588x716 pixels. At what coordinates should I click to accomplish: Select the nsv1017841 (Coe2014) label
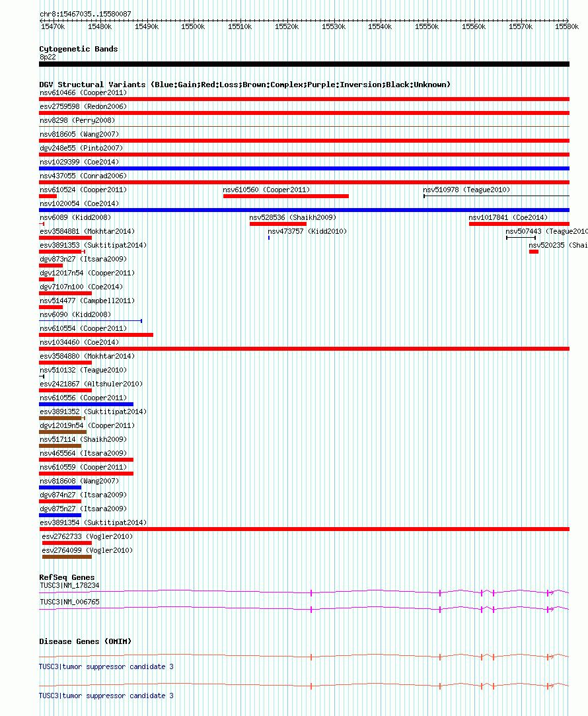(508, 217)
